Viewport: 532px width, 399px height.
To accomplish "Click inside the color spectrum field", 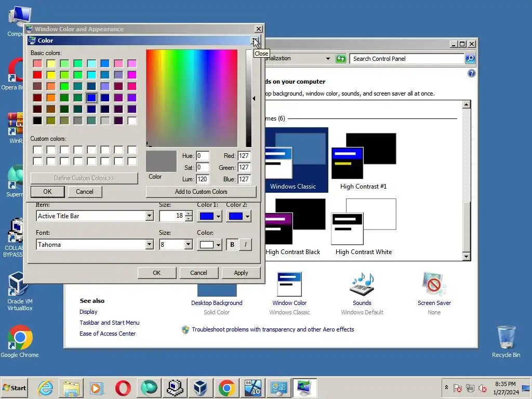I will [x=192, y=98].
